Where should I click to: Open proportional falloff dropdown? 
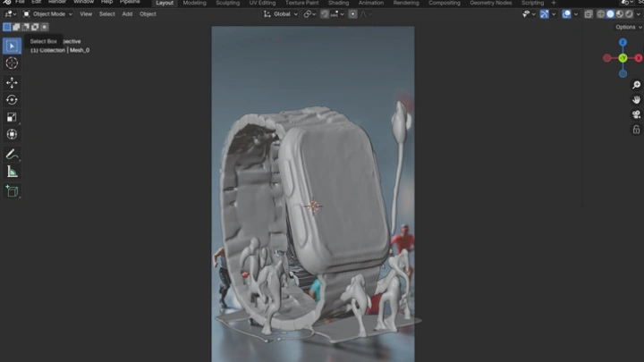pos(366,14)
